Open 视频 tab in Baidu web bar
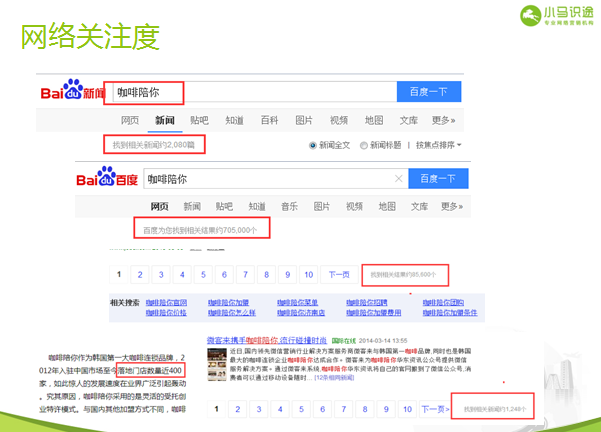 pos(354,207)
